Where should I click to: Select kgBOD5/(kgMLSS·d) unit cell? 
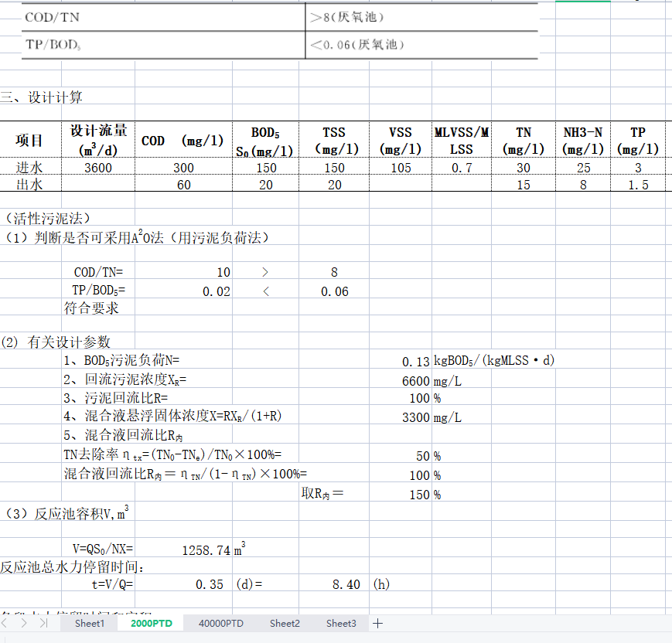click(493, 360)
